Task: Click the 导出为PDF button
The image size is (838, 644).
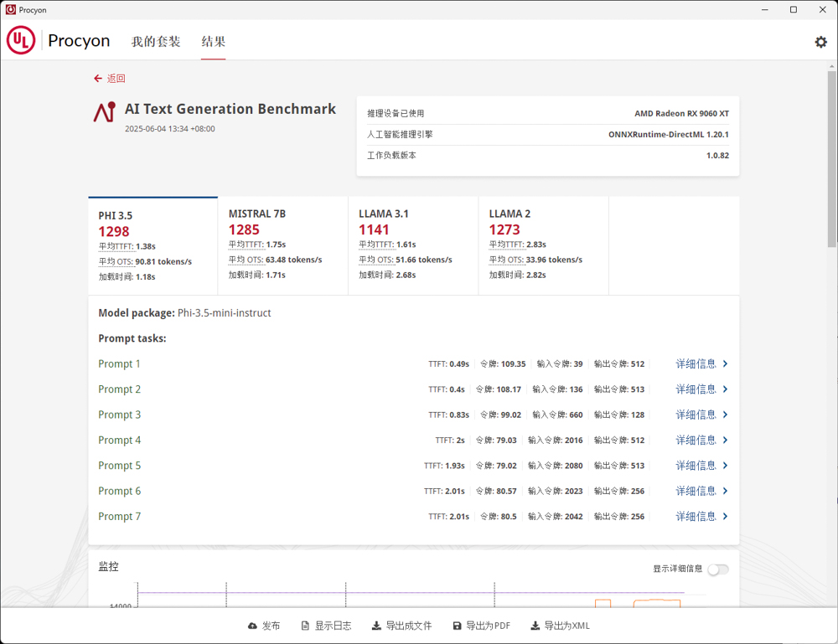Action: click(482, 626)
